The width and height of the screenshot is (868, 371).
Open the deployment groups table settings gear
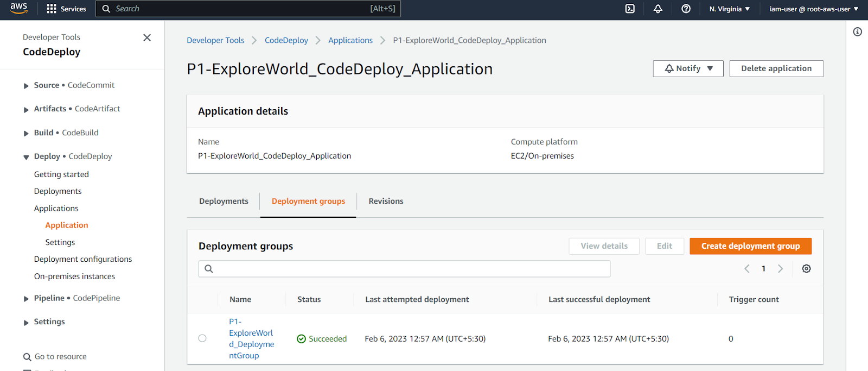click(x=807, y=269)
